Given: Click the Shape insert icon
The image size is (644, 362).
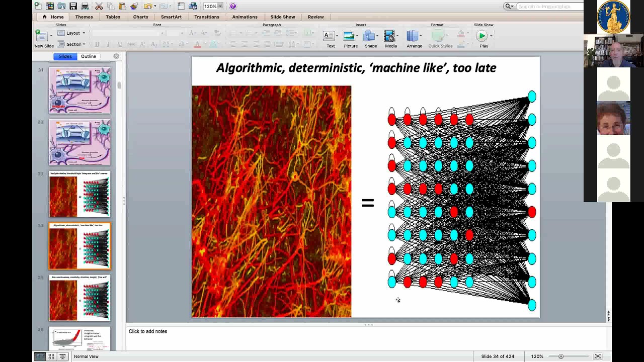Looking at the screenshot, I should point(369,36).
